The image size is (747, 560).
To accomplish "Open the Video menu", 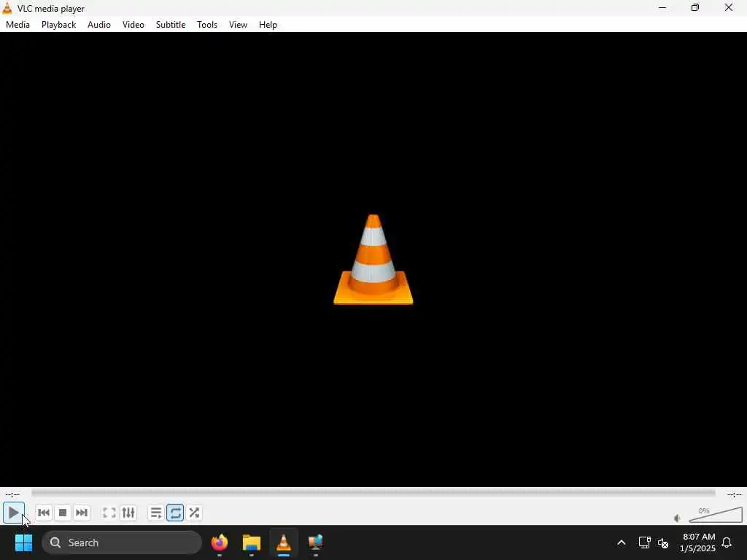I will tap(133, 25).
